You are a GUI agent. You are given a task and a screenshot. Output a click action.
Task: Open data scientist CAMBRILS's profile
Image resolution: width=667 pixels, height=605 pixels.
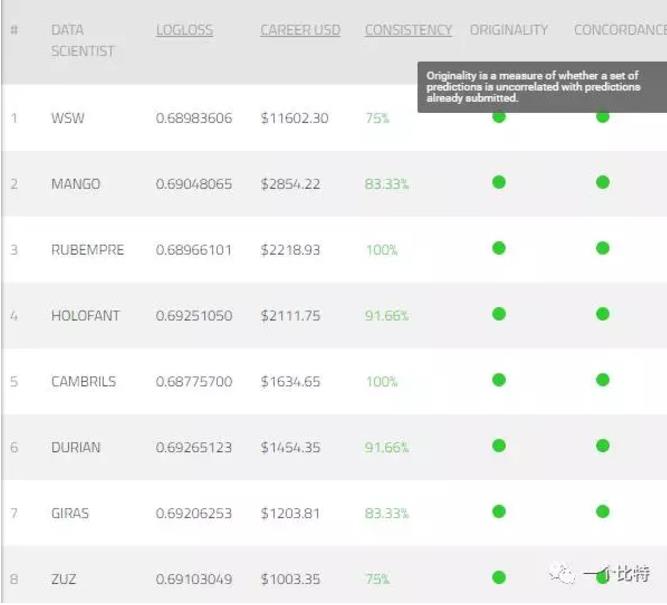tap(83, 381)
